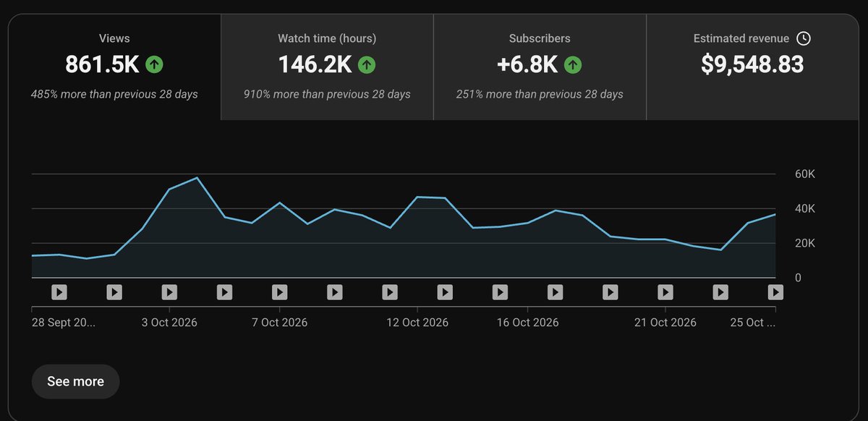Click the '28 Sept 20...' date label
This screenshot has height=421, width=868.
(x=64, y=323)
